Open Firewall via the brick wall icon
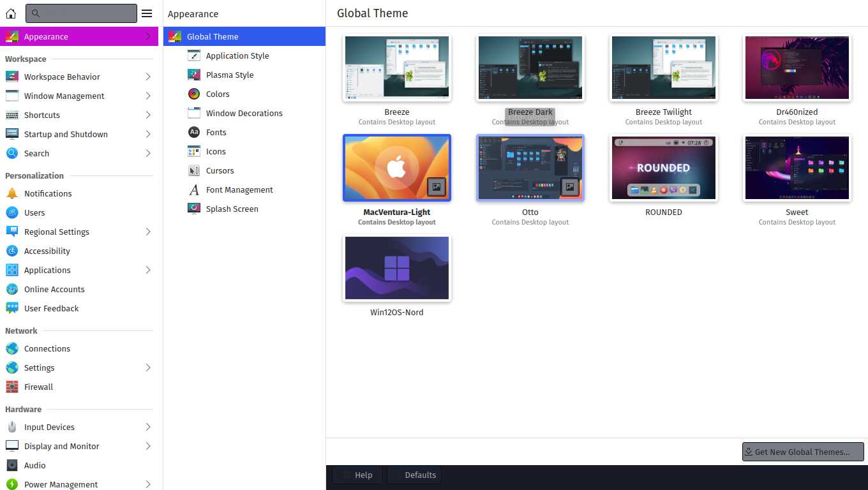This screenshot has width=868, height=490. coord(12,387)
